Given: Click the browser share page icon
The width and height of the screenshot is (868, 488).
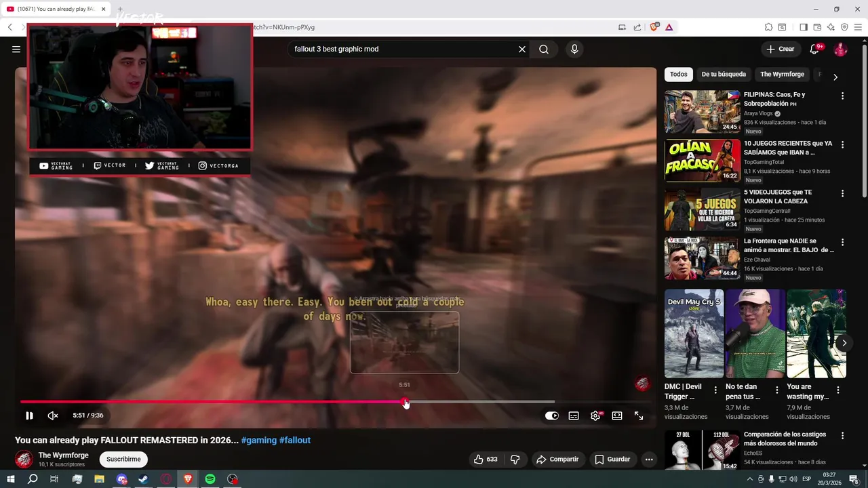Looking at the screenshot, I should pos(637,27).
